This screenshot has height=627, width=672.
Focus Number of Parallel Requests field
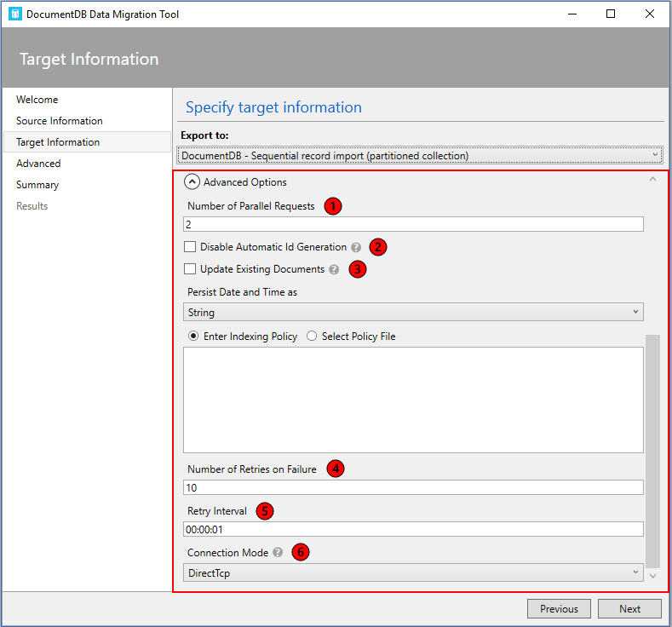413,224
